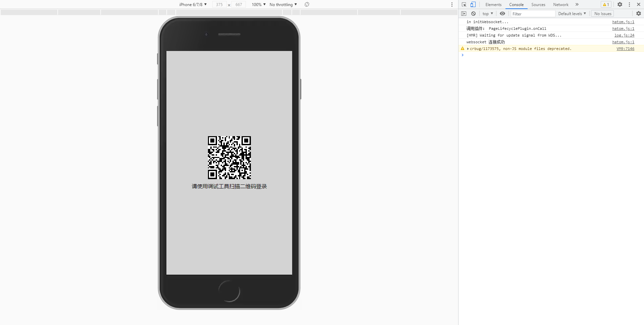Click the QR code on the phone screen
Screen dimensions: 644x325
click(x=229, y=158)
